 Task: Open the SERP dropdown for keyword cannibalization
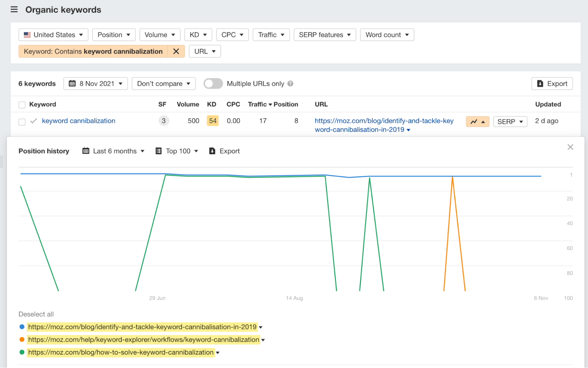(510, 121)
